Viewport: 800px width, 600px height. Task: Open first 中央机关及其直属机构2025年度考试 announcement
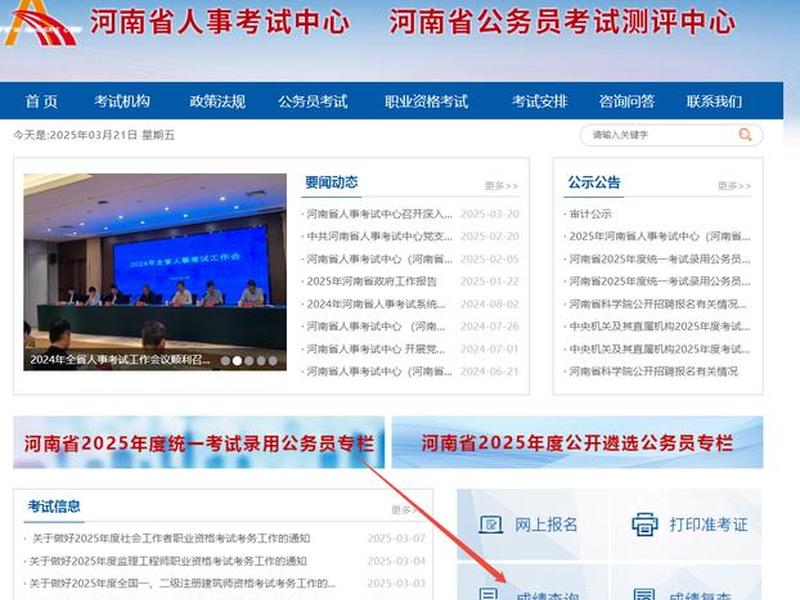point(660,327)
